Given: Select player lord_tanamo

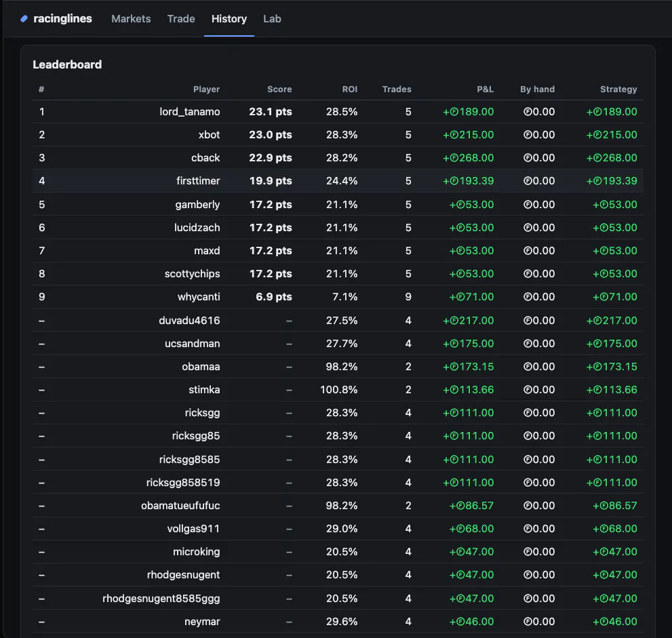Looking at the screenshot, I should point(190,112).
